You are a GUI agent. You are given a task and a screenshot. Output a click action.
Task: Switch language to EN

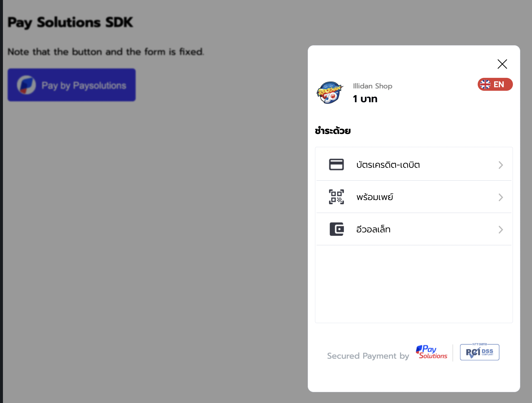click(495, 85)
